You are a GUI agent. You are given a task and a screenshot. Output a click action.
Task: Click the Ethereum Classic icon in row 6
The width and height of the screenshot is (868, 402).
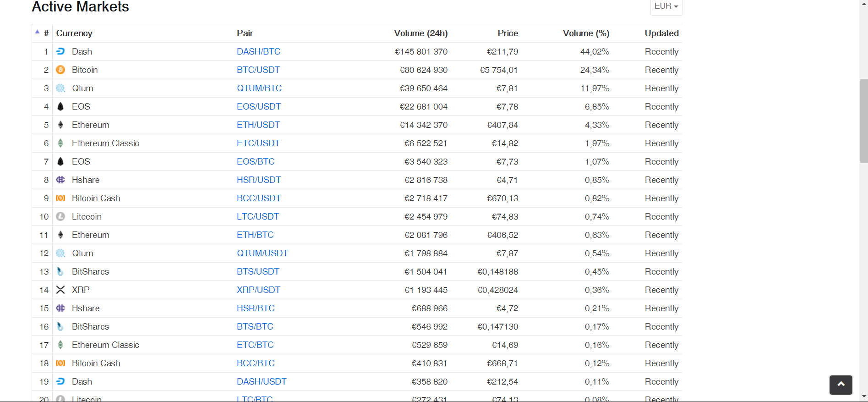point(60,143)
